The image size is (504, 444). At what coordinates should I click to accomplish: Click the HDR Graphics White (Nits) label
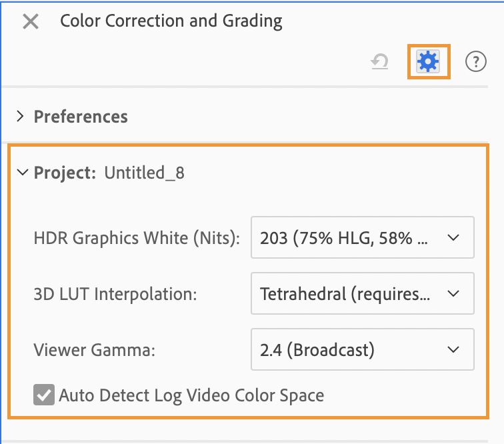point(137,237)
